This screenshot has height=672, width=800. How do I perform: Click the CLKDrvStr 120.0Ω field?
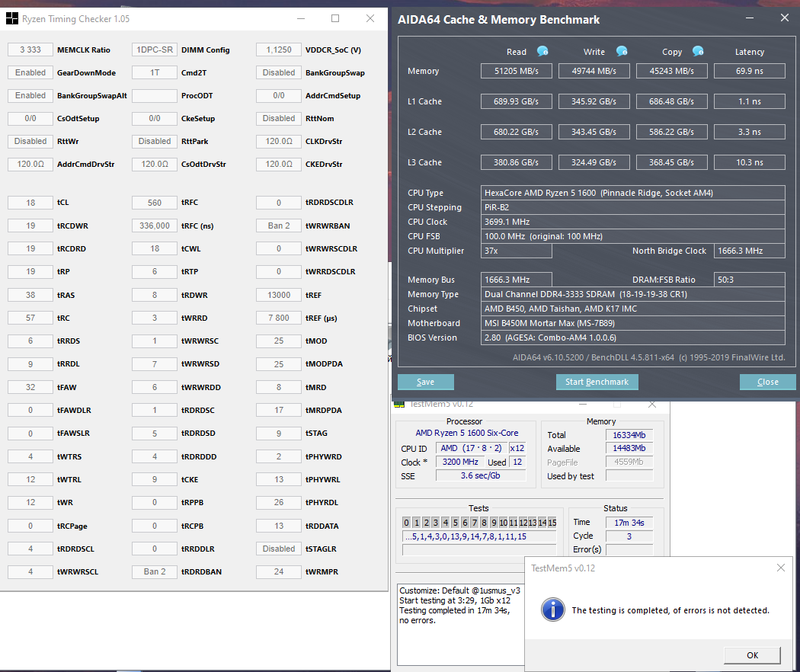point(279,141)
